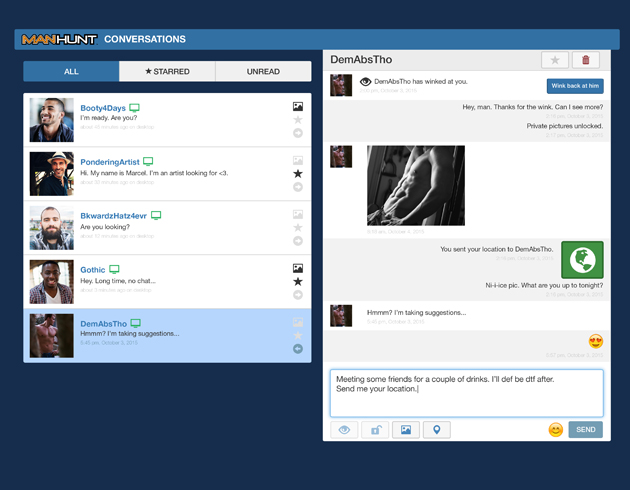Click the picture icon in DemAbsTho row
The height and width of the screenshot is (490, 630).
click(298, 322)
